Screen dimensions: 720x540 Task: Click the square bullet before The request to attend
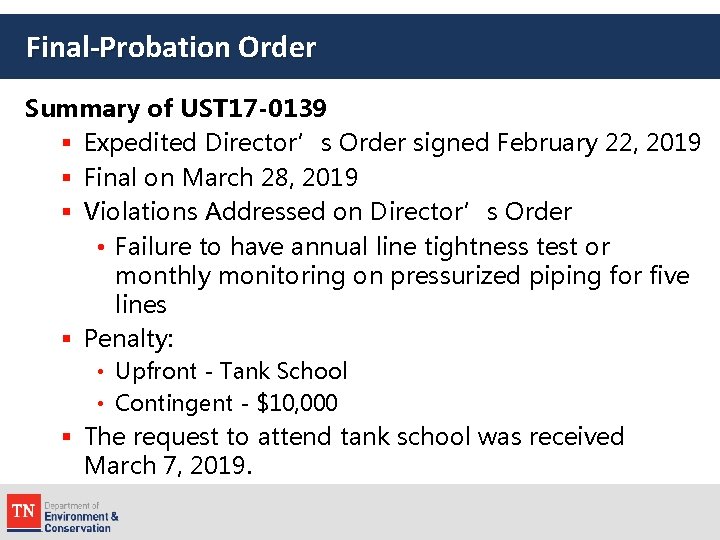(x=65, y=438)
